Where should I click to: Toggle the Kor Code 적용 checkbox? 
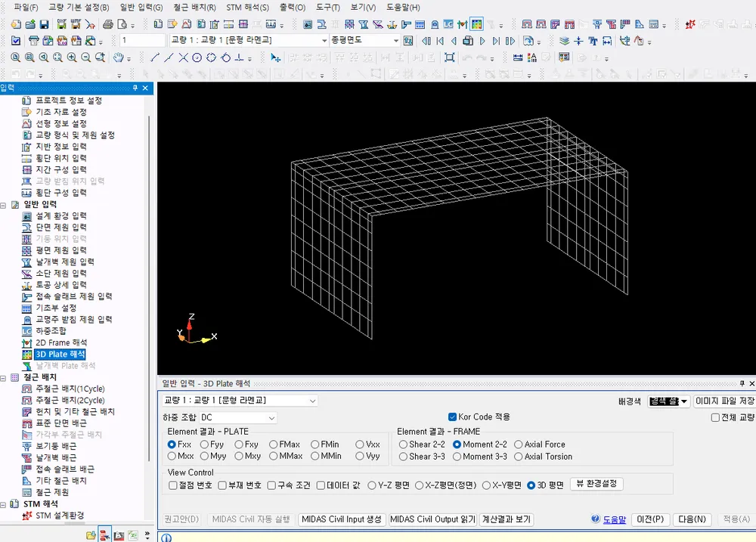point(452,417)
